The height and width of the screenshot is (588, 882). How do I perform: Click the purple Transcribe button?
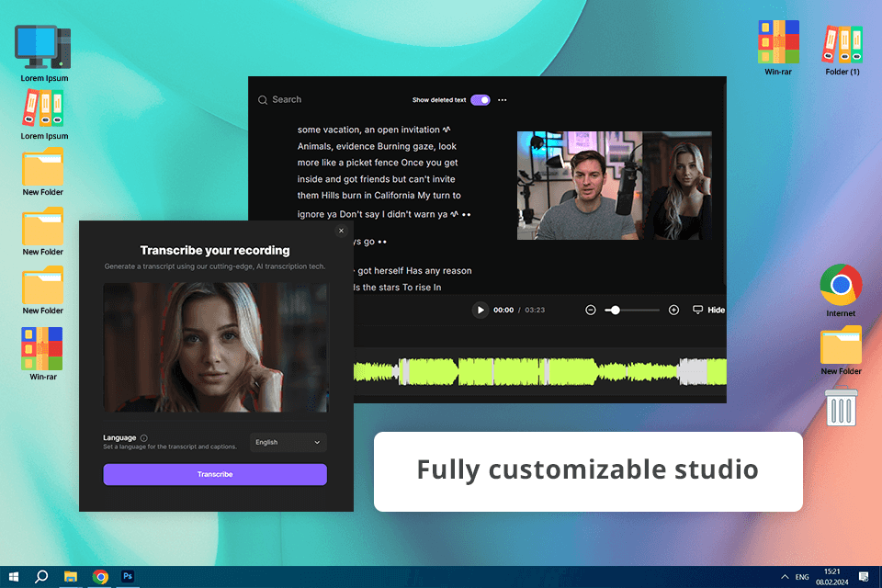click(215, 474)
